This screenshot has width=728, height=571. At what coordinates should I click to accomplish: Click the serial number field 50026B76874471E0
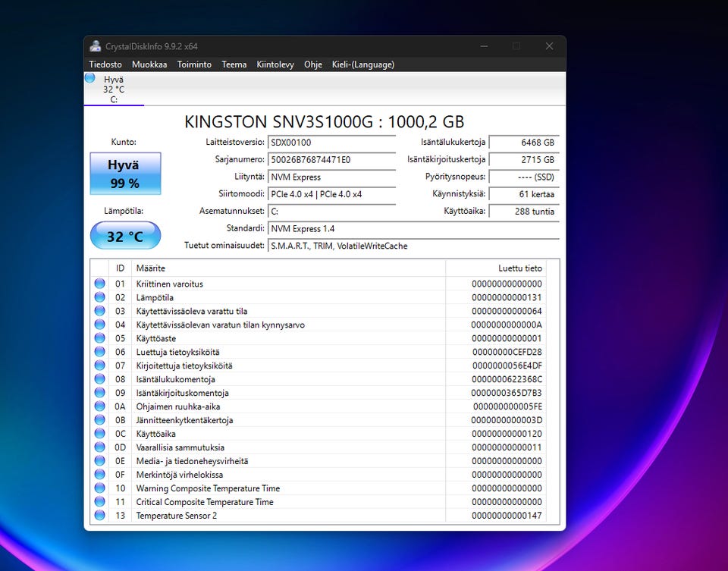(x=331, y=160)
